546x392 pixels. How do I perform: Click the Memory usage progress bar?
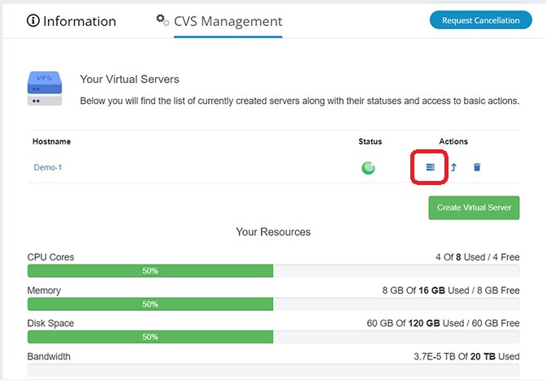273,304
